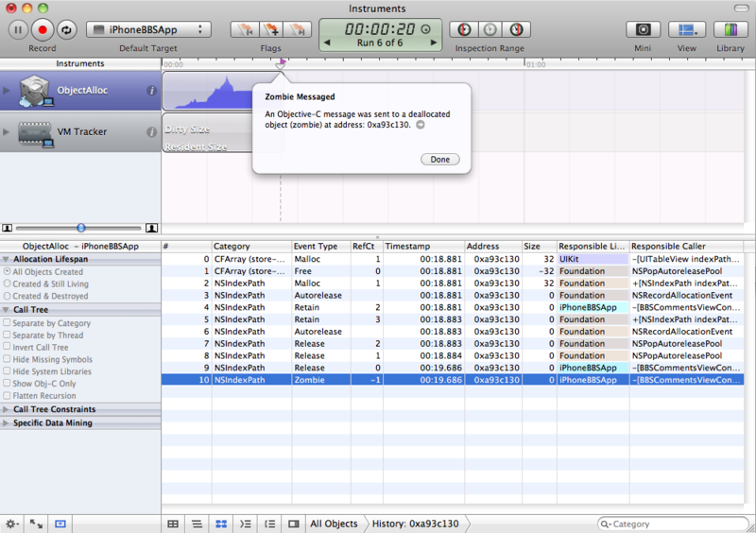Screen dimensions: 756x533
Task: Expand VM Tracker instrument disclosure triangle
Action: click(x=7, y=131)
